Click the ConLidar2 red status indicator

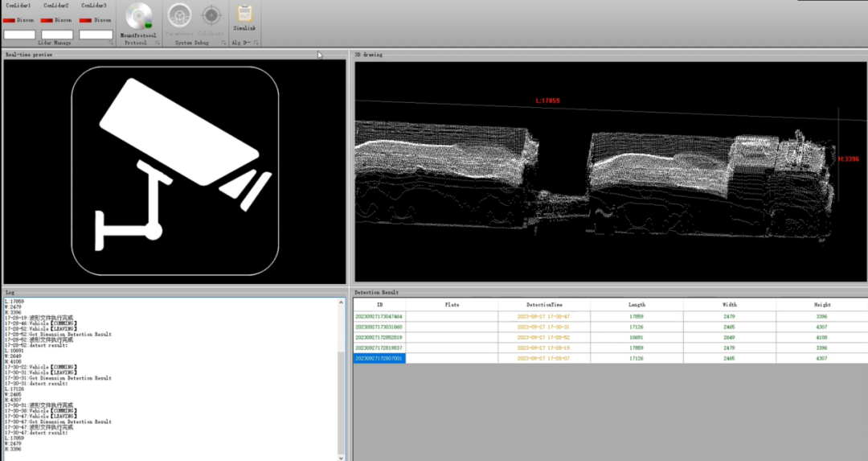coord(47,20)
